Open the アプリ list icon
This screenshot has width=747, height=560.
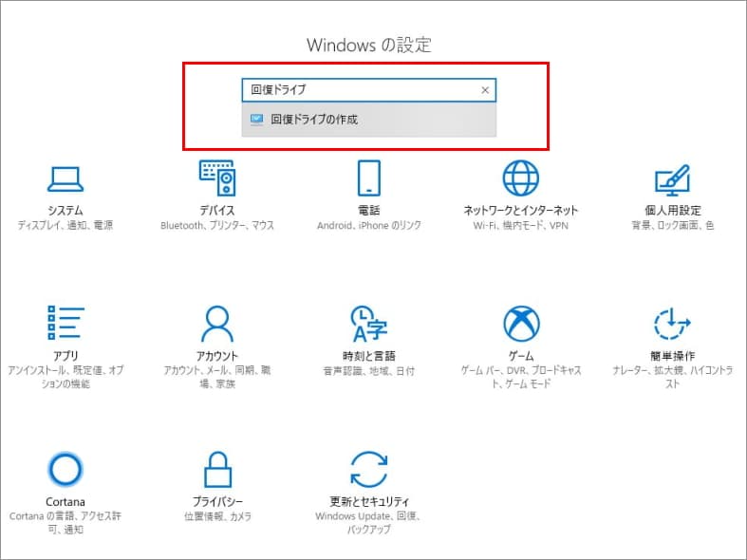click(65, 323)
